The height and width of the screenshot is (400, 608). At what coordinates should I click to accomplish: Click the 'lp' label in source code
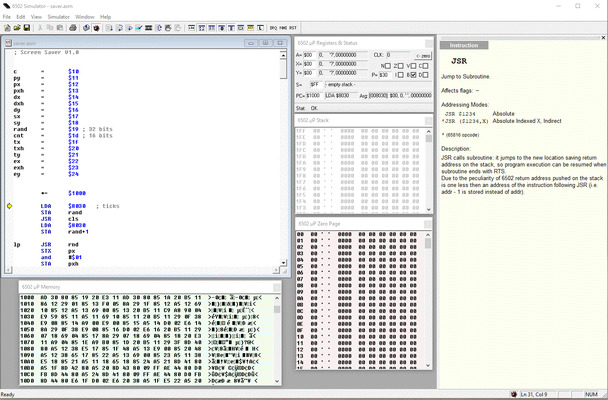click(x=17, y=245)
